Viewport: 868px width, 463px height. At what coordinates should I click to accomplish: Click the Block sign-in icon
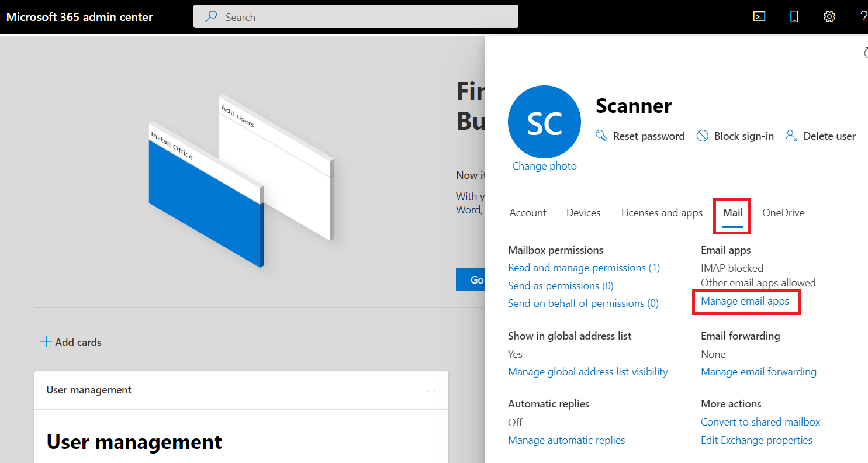click(x=701, y=136)
